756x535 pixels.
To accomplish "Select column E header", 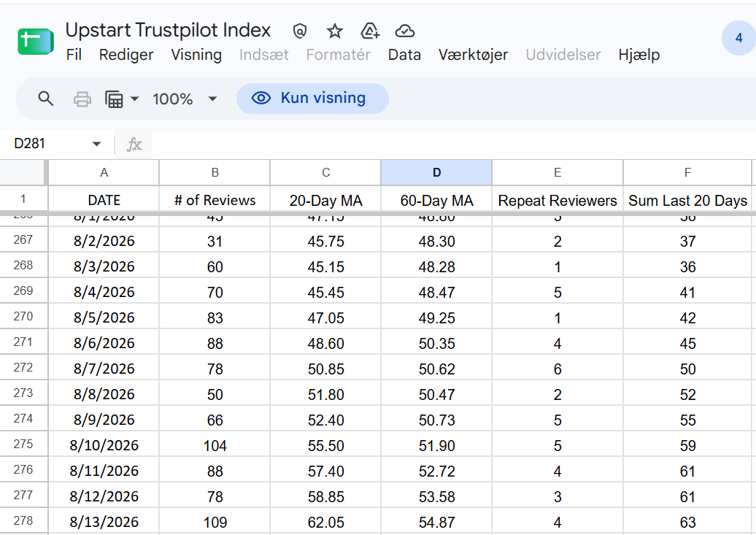I will coord(558,173).
